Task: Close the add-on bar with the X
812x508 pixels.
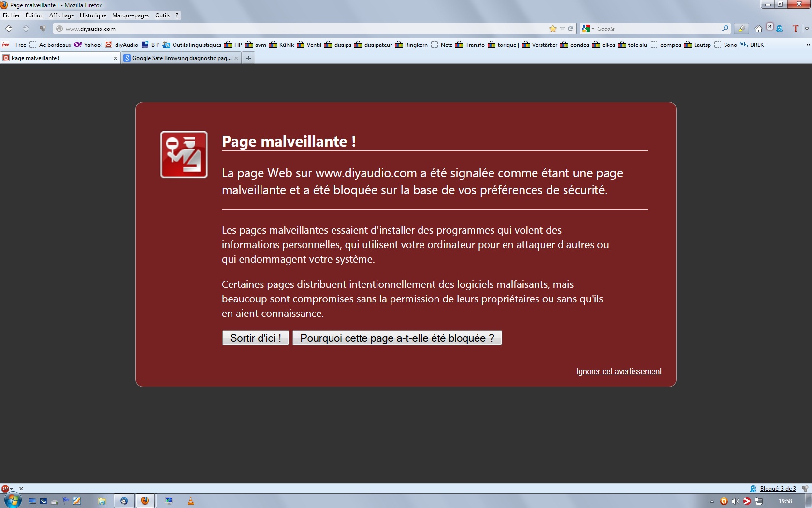Action: coord(21,489)
